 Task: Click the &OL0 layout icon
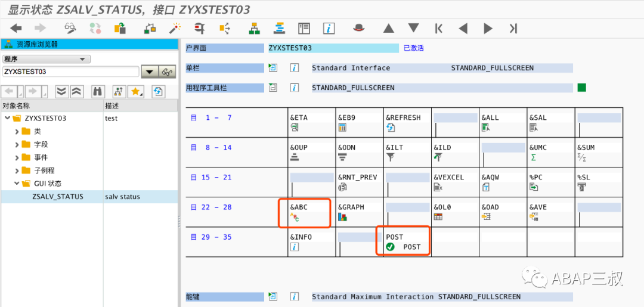coord(438,218)
